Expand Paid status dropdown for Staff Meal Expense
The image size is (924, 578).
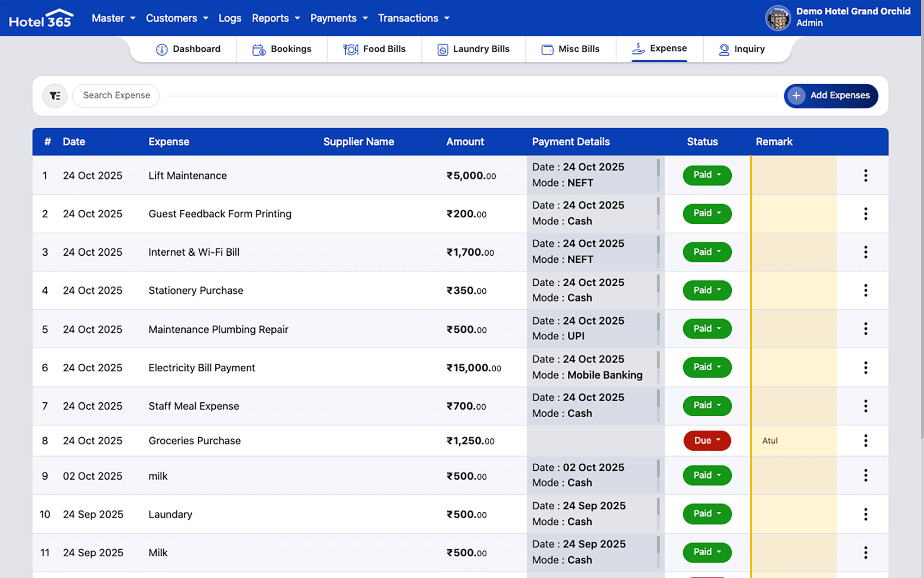click(707, 406)
